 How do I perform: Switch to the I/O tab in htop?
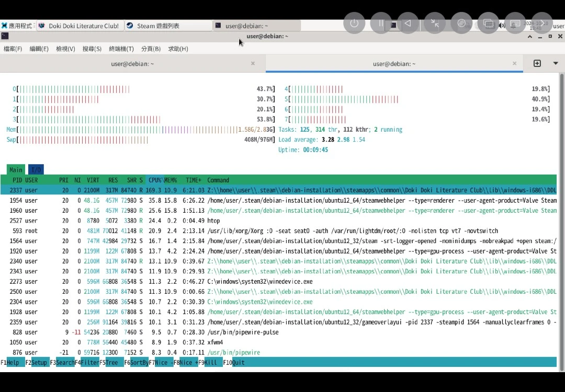click(x=36, y=170)
